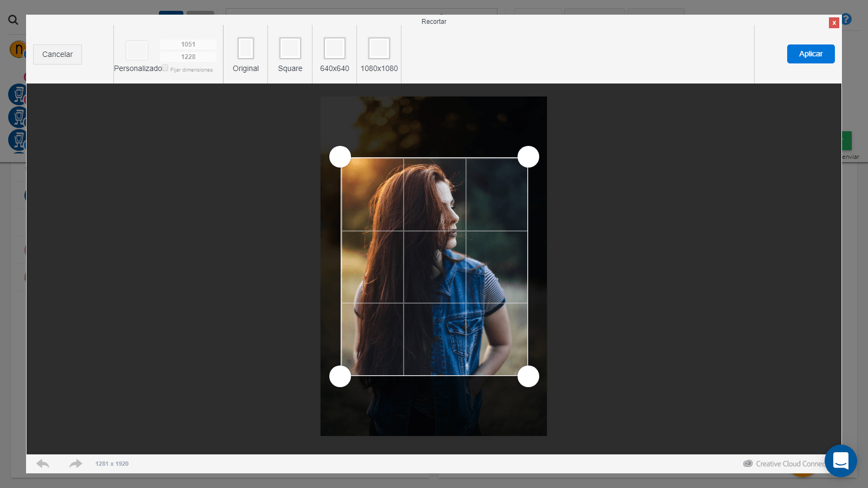Toggle the Fijar dimensiones checkbox
Screen dimensions: 868x488
[x=165, y=68]
